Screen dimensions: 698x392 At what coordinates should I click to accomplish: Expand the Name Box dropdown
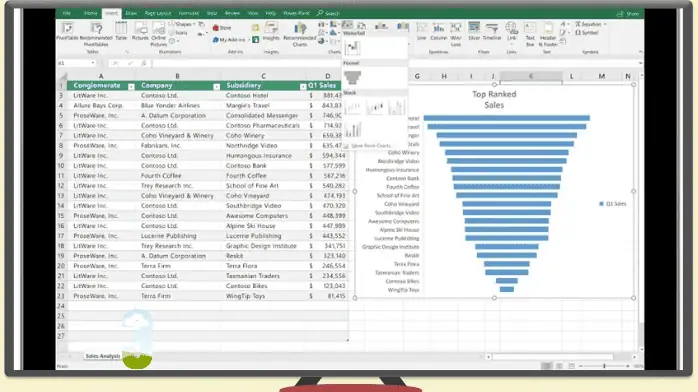[x=93, y=63]
